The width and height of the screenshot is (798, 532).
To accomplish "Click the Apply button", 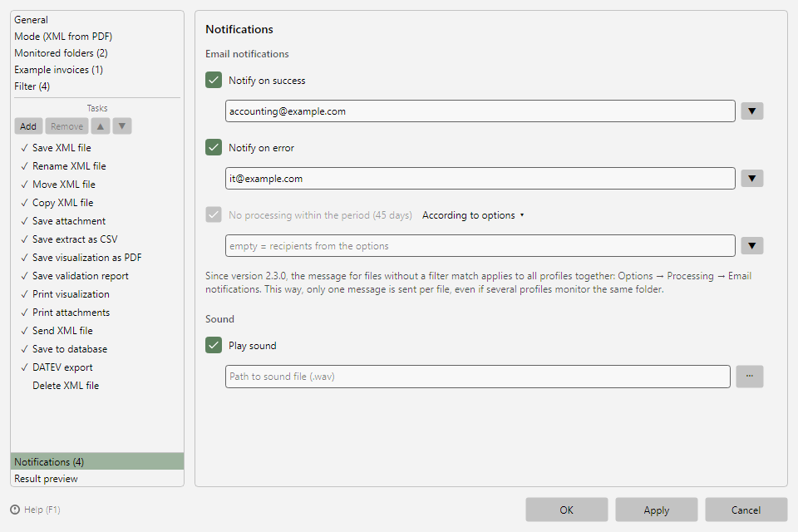I will pyautogui.click(x=656, y=510).
